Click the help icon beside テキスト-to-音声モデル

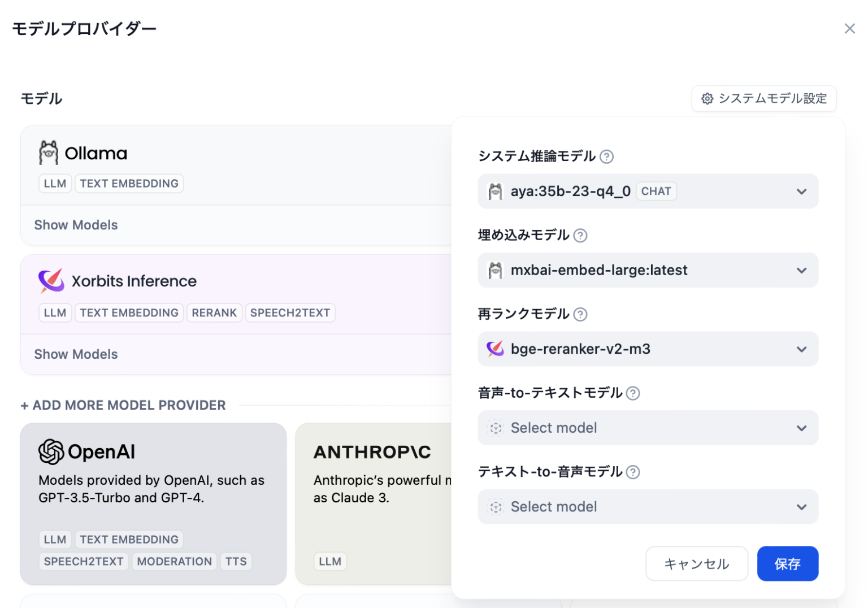pyautogui.click(x=633, y=472)
